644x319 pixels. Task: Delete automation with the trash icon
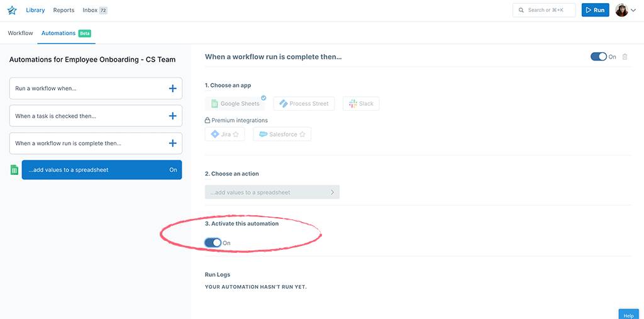click(625, 57)
